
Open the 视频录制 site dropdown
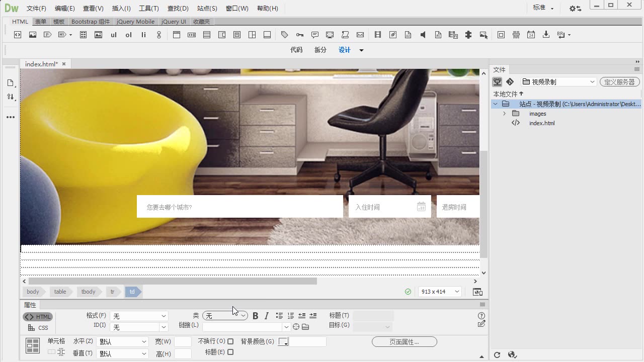(x=559, y=81)
